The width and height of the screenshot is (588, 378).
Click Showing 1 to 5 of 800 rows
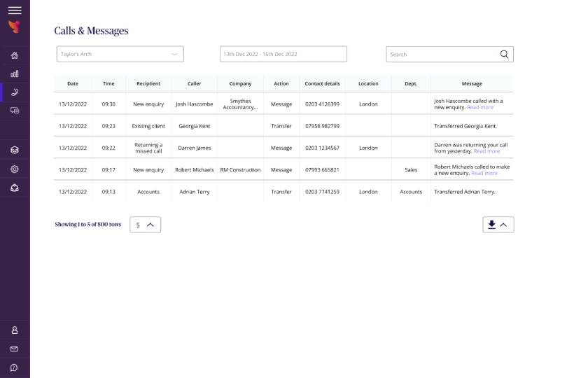[88, 224]
